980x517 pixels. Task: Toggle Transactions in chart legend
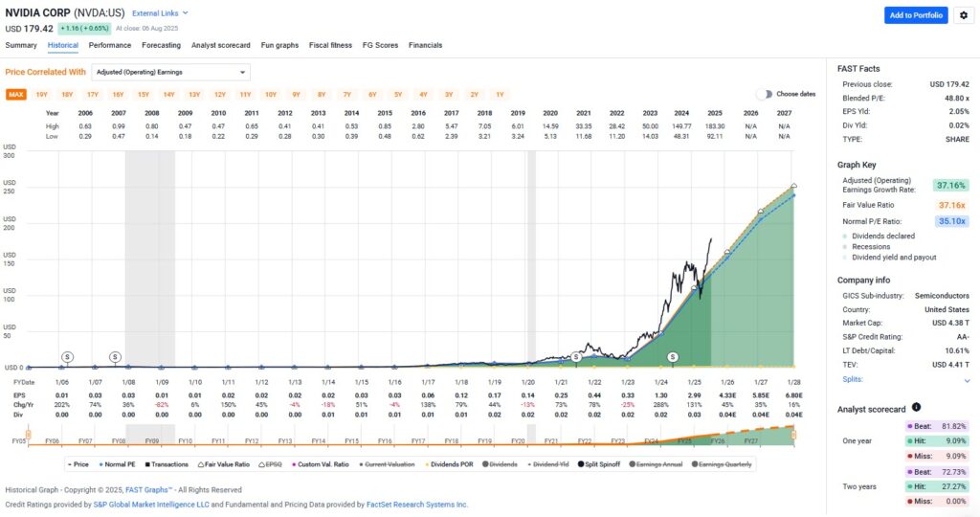167,464
